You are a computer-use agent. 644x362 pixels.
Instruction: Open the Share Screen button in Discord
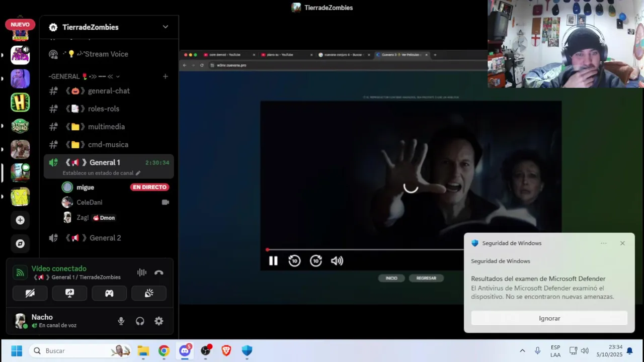69,293
